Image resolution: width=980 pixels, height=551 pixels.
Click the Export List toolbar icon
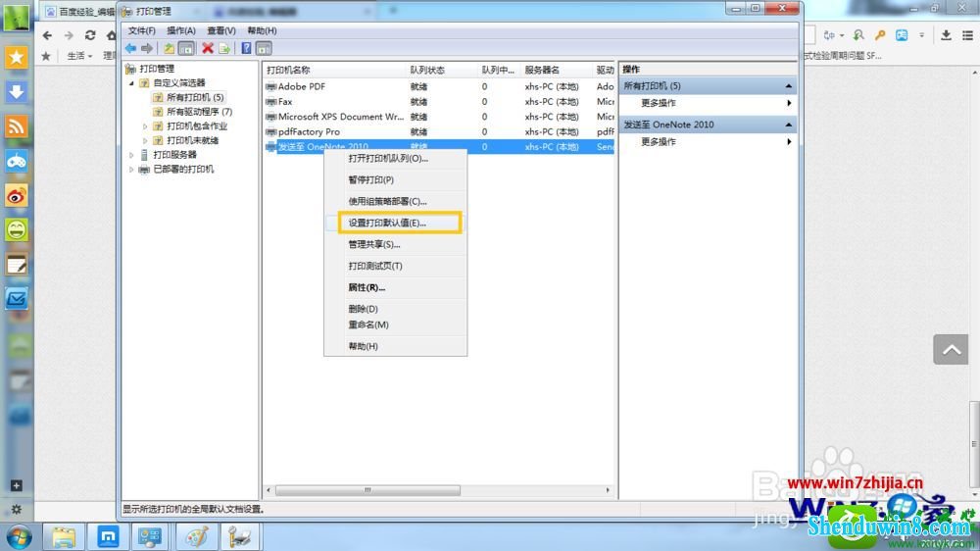[x=224, y=48]
